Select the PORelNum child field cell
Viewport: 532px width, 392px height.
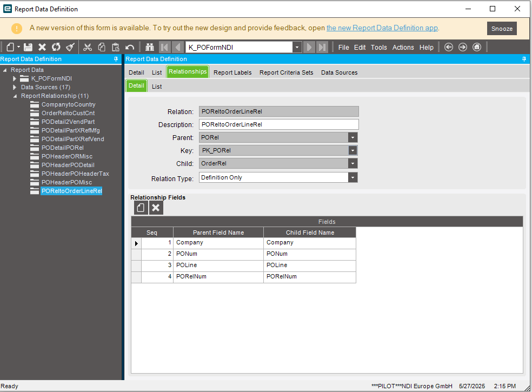tap(309, 277)
